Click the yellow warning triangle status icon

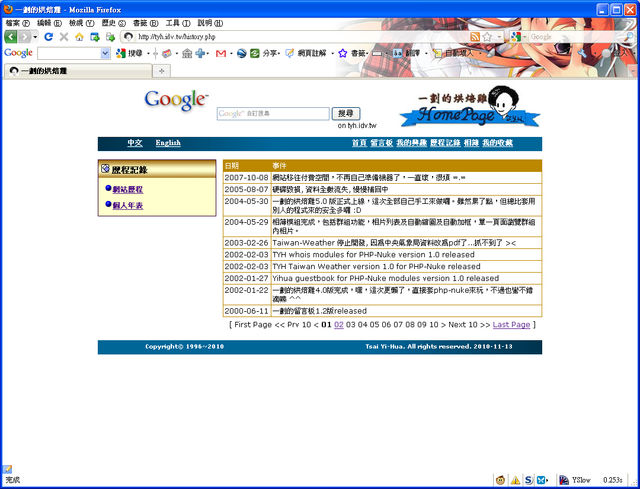point(514,480)
